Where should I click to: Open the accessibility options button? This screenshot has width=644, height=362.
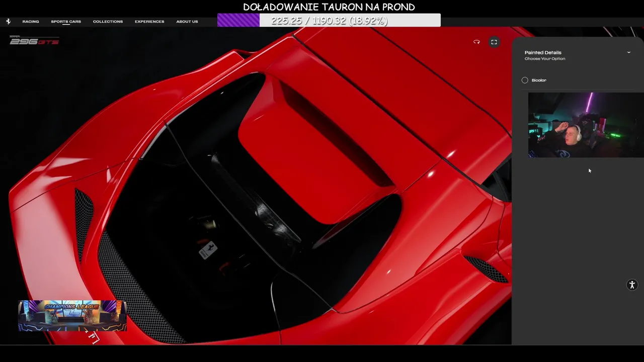632,285
